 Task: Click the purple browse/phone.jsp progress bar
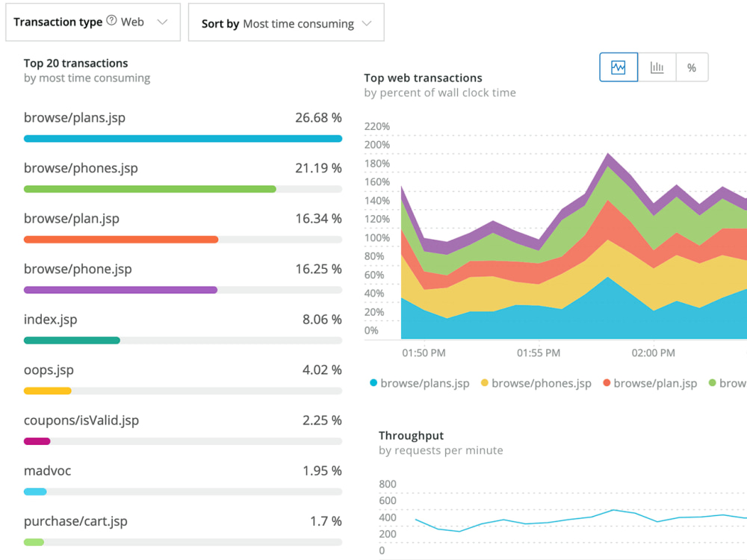[120, 290]
